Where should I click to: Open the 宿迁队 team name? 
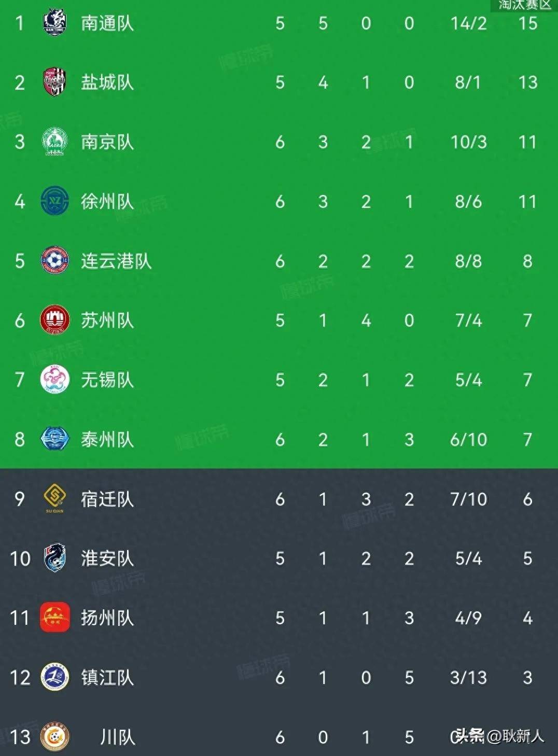pos(107,499)
